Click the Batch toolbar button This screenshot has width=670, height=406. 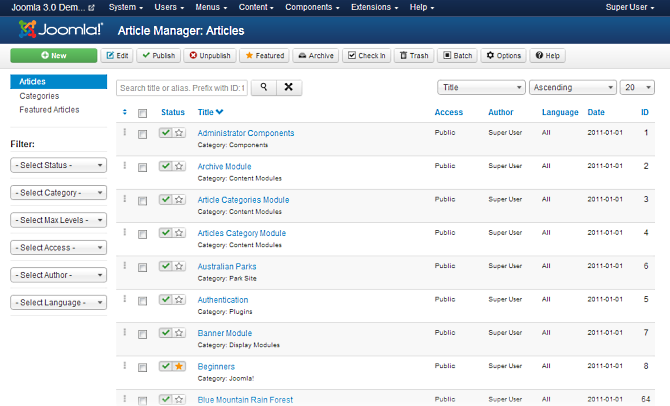point(457,56)
